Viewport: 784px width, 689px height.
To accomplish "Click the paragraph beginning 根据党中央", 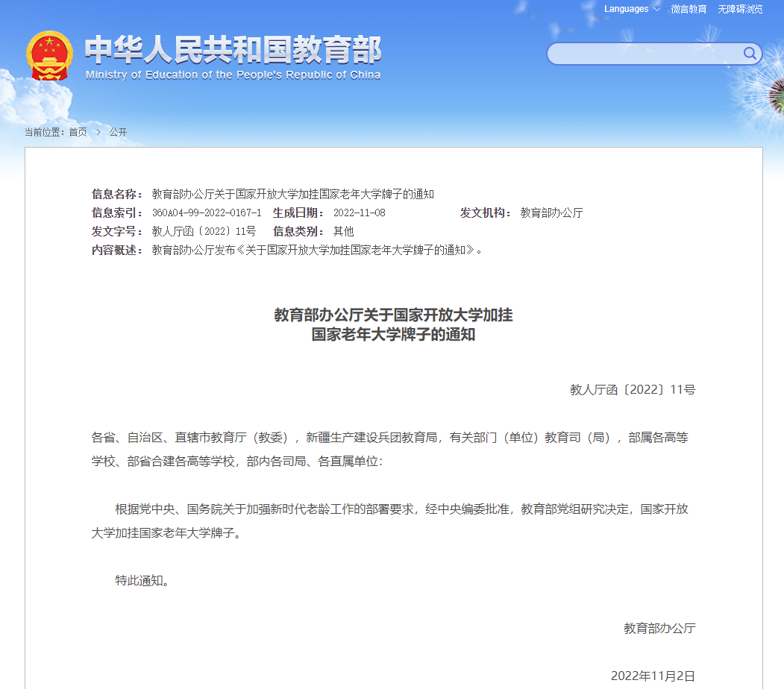I will pos(390,521).
